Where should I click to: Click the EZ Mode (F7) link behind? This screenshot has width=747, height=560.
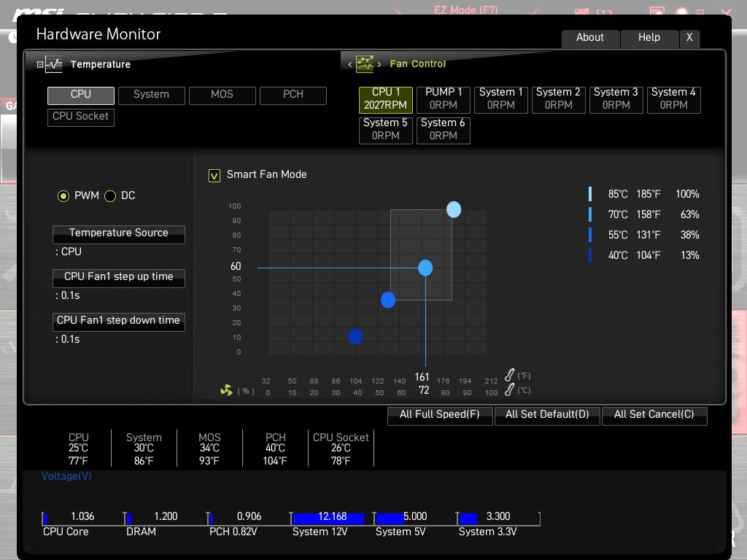(466, 10)
